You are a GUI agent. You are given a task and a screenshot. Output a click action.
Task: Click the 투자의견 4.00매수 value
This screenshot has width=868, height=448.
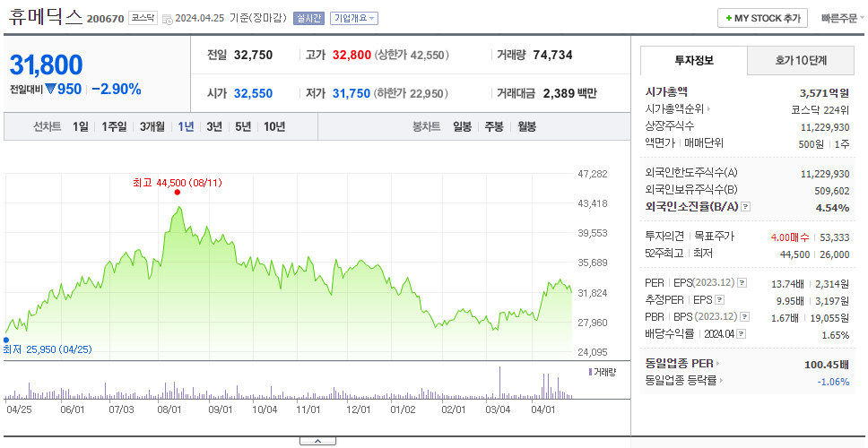[790, 237]
